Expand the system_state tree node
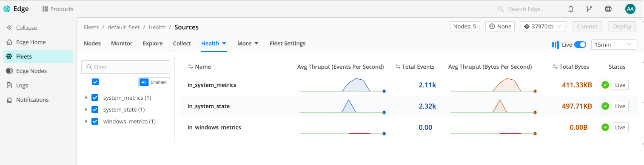Viewport: 644px width, 165px height. [x=86, y=109]
